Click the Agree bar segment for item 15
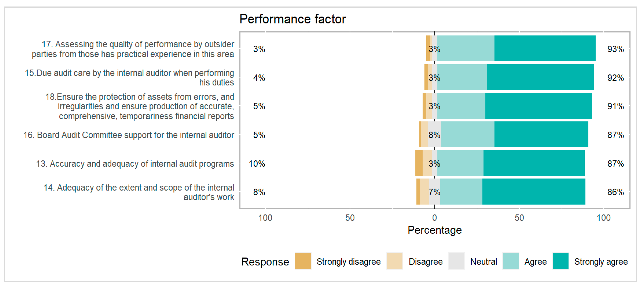The height and width of the screenshot is (290, 644). tap(462, 77)
